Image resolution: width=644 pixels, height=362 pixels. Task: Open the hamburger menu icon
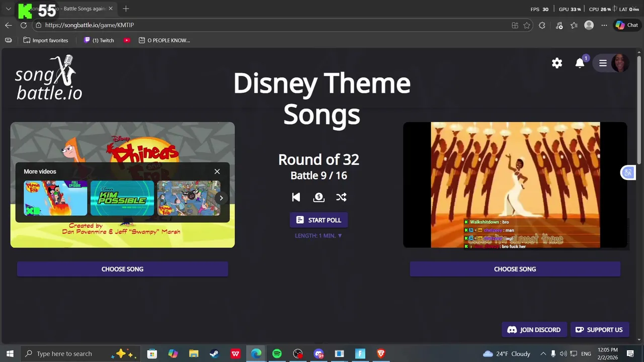tap(603, 63)
